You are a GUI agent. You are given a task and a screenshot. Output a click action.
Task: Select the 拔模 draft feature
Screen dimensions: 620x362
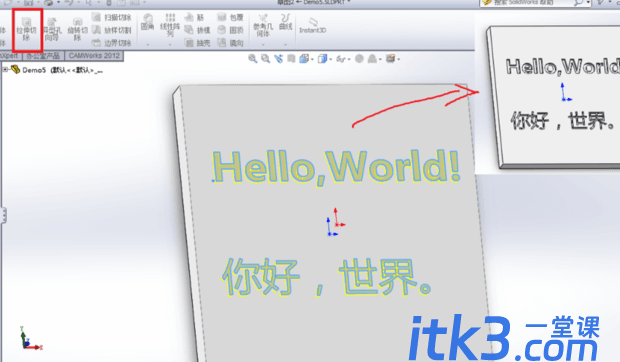[x=197, y=30]
